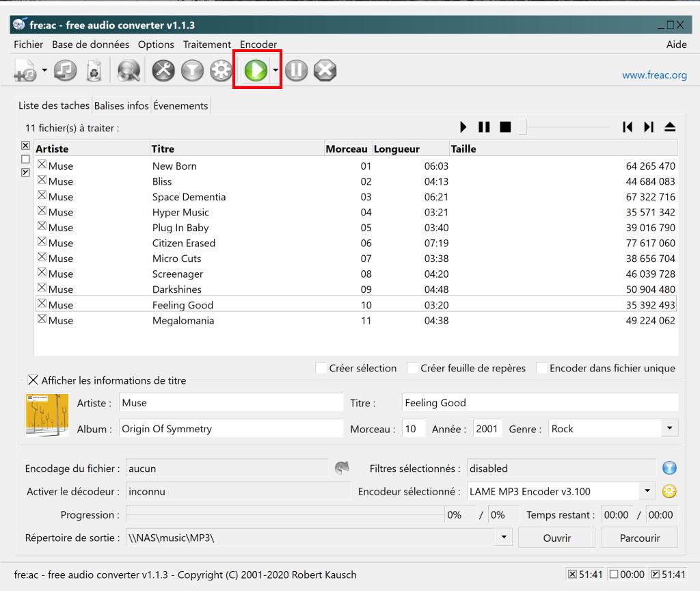Open the Traitement menu
Image resolution: width=700 pixels, height=591 pixels.
pyautogui.click(x=207, y=44)
